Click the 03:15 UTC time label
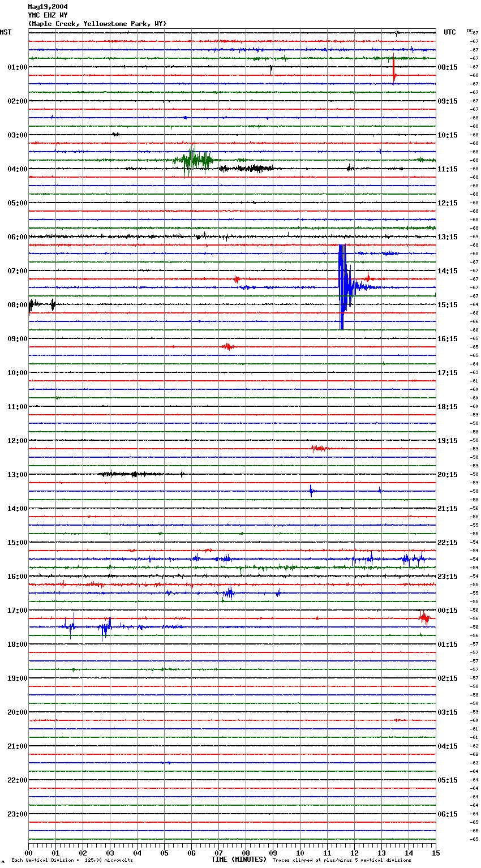481x868 pixels. tap(448, 712)
